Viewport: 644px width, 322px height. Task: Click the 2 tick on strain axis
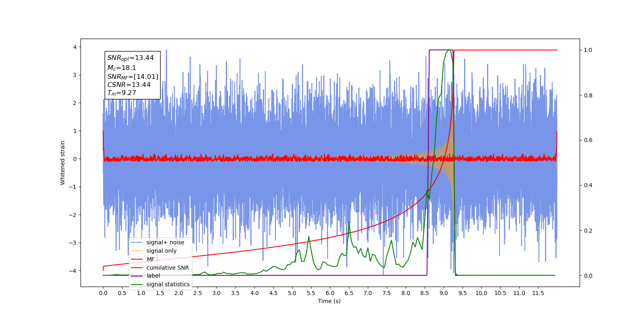pyautogui.click(x=75, y=103)
